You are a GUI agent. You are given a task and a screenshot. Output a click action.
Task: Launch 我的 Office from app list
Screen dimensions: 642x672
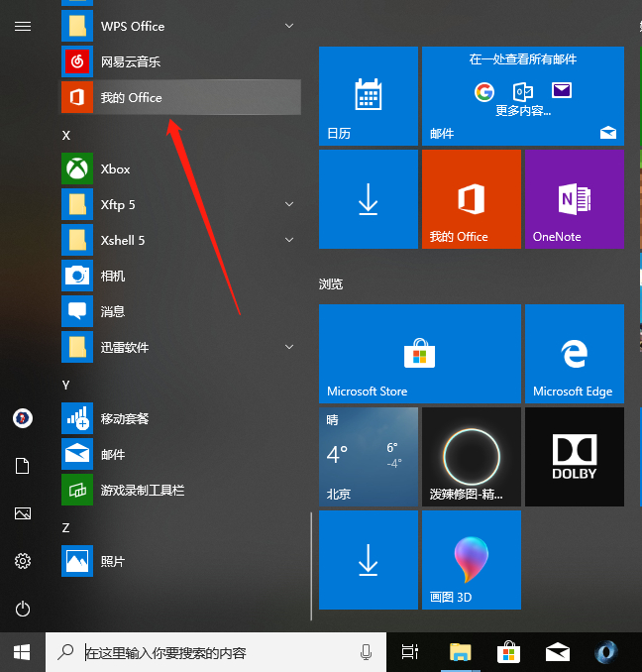point(180,97)
